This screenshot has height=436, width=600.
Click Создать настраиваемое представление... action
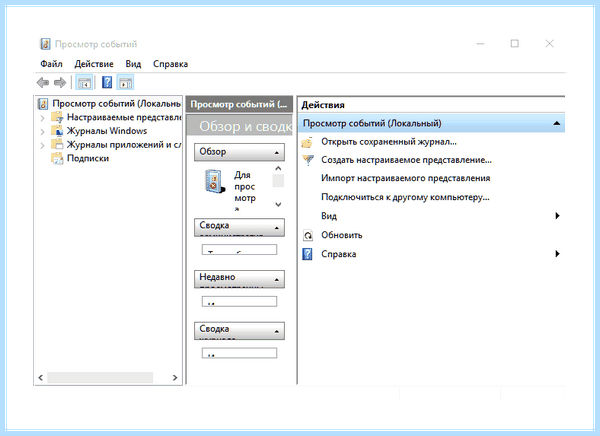click(406, 160)
